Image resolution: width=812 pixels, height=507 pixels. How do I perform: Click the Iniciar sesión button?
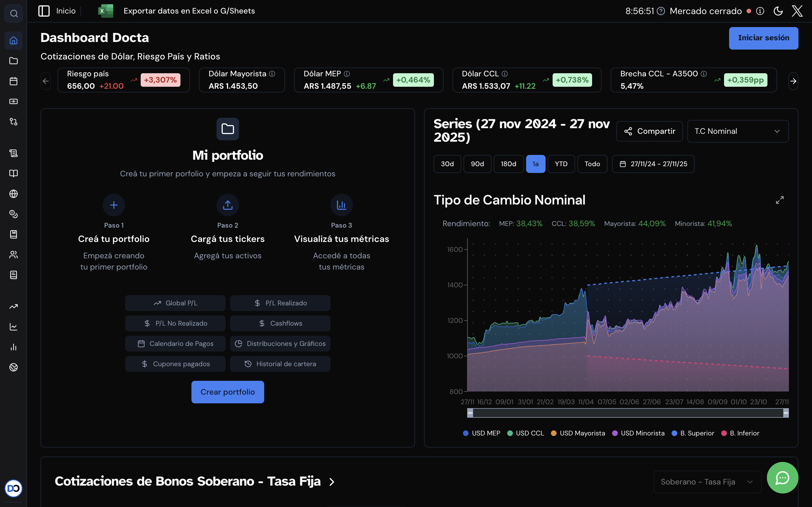[x=764, y=38]
